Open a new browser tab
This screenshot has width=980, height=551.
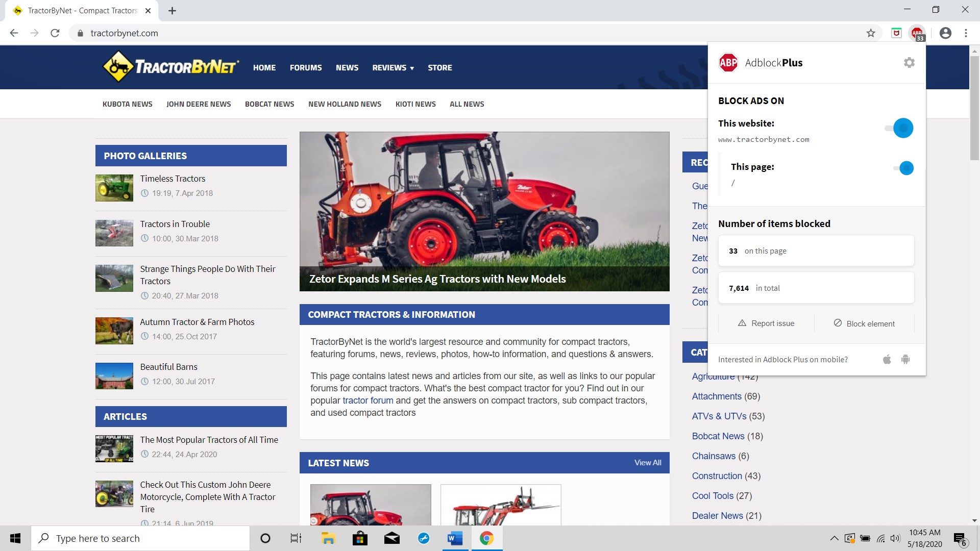click(x=172, y=11)
